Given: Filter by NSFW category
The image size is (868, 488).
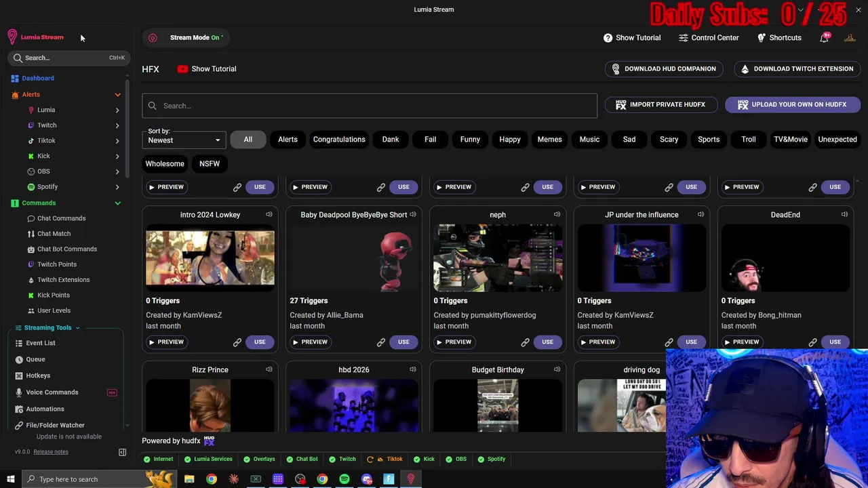Looking at the screenshot, I should pyautogui.click(x=210, y=164).
